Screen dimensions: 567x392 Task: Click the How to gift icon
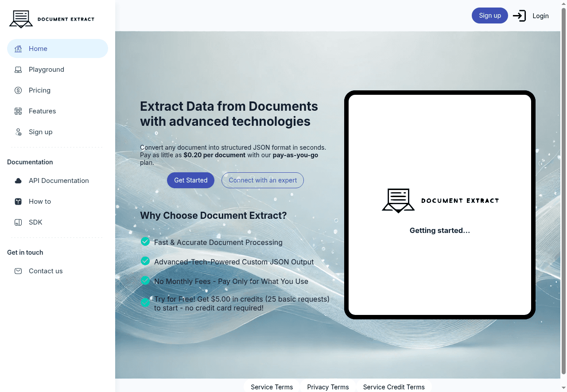pyautogui.click(x=18, y=202)
